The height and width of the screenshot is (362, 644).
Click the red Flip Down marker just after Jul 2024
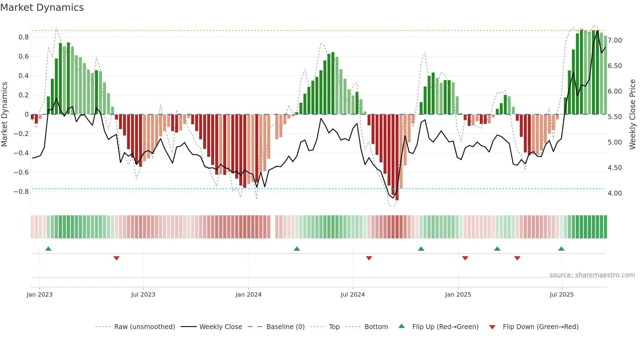pos(369,258)
